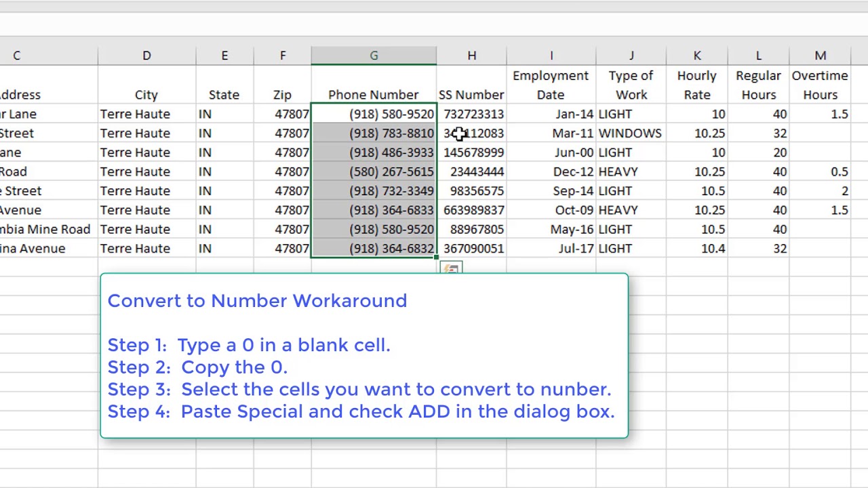Click the Overtime Hours header cell

(x=821, y=85)
